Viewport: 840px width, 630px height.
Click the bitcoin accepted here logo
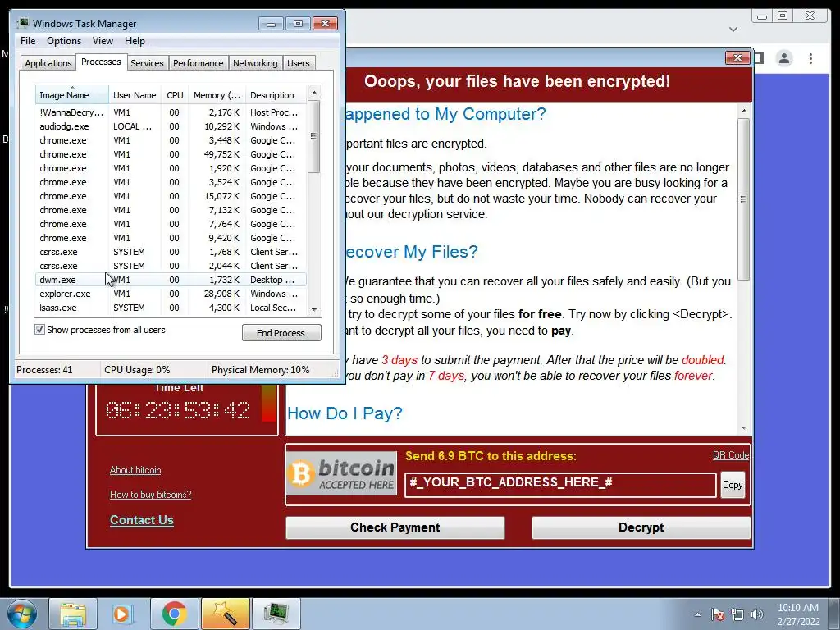(342, 473)
